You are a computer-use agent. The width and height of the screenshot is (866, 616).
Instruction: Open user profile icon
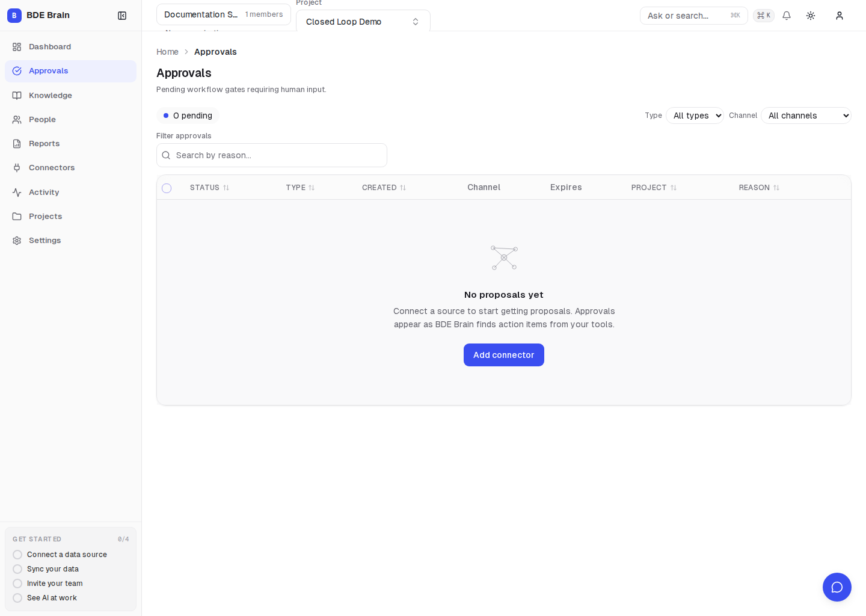(840, 16)
